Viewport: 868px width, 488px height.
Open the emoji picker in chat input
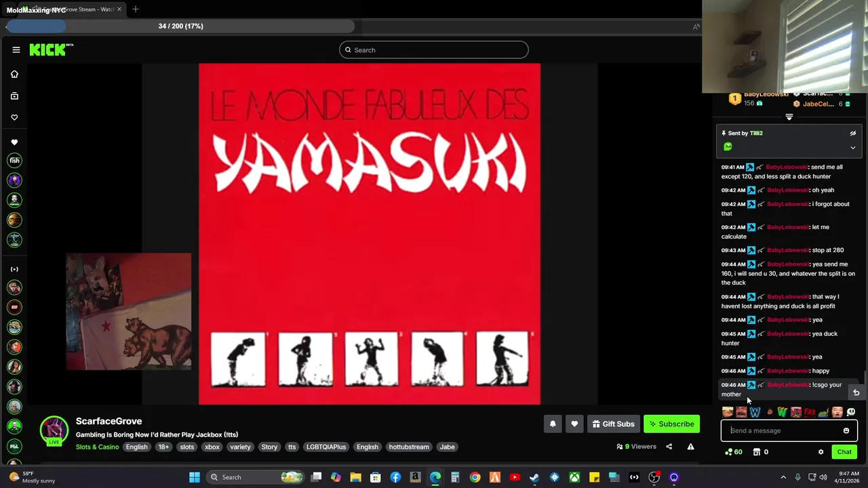click(x=846, y=430)
